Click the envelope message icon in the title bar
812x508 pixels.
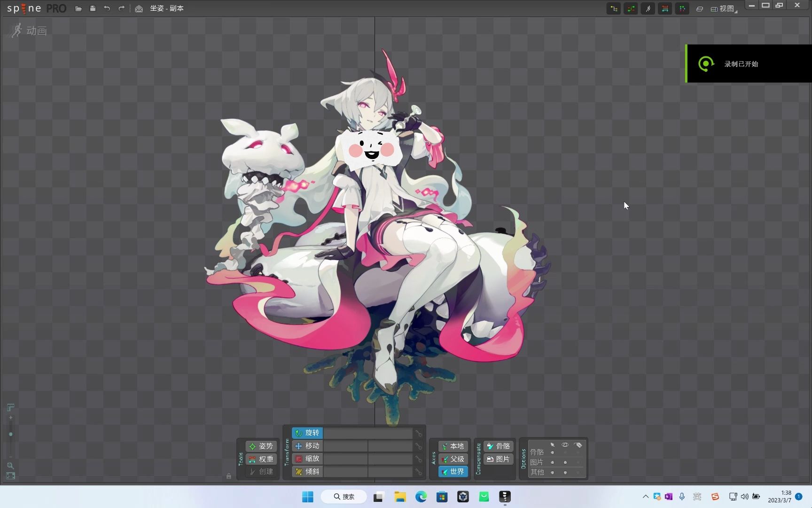tap(139, 8)
